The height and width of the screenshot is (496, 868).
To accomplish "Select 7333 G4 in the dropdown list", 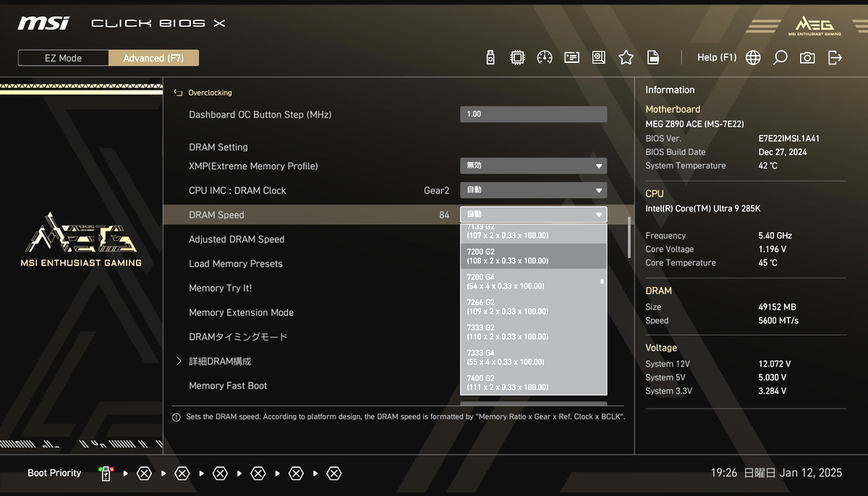I will coord(533,357).
